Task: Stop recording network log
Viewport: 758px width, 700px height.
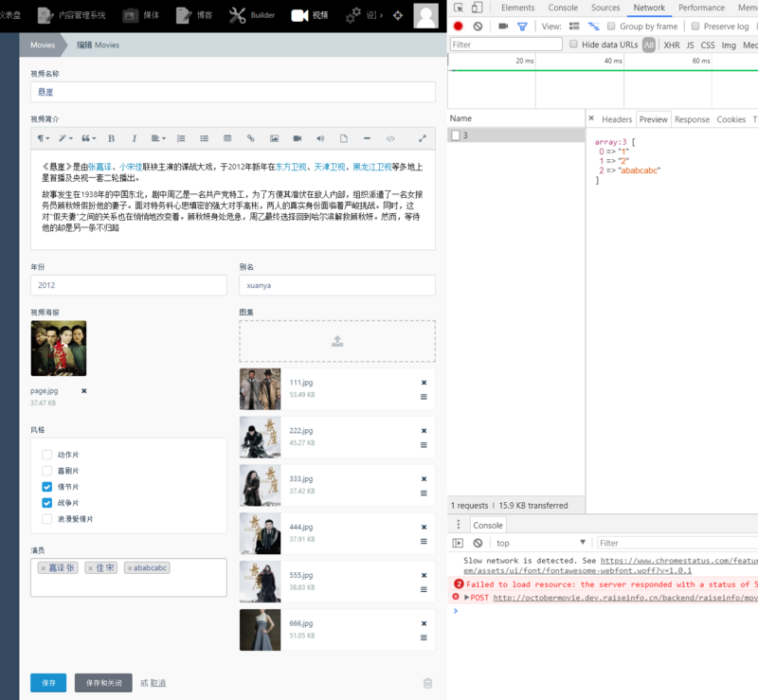Action: [x=459, y=27]
